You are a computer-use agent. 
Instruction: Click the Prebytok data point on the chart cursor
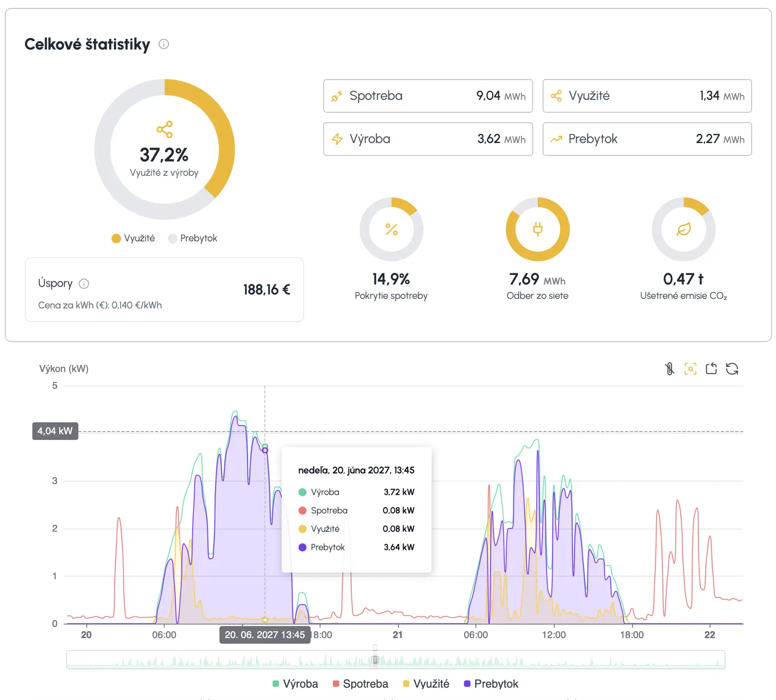pyautogui.click(x=265, y=450)
